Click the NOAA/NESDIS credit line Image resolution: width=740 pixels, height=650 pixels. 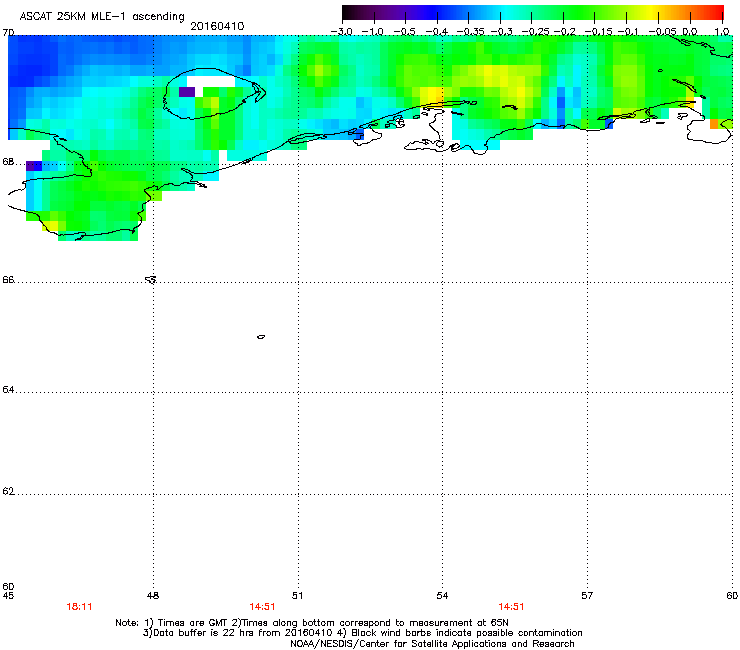coord(432,643)
